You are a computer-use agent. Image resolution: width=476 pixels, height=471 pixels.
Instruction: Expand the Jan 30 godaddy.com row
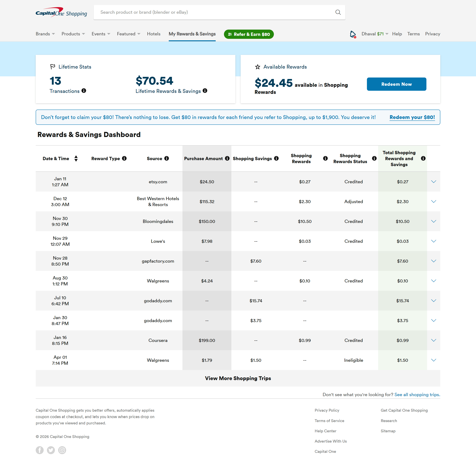click(x=434, y=320)
